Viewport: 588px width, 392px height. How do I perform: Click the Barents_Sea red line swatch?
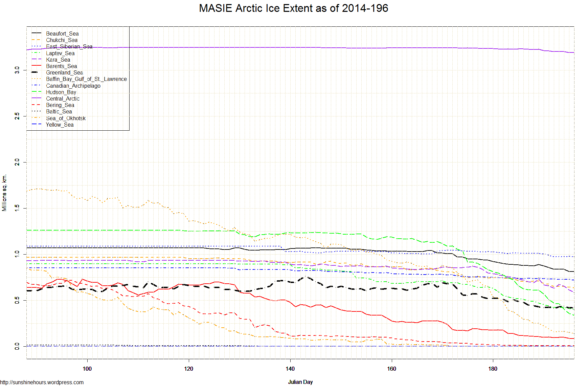click(36, 66)
